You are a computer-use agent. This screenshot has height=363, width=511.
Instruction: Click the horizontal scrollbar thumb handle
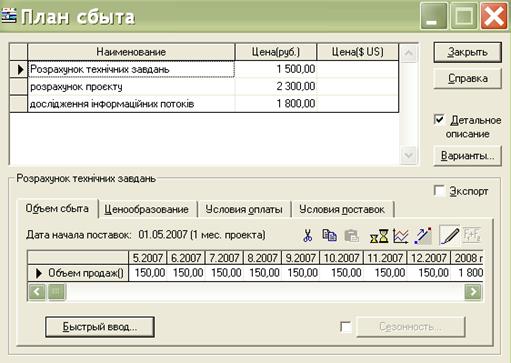[56, 292]
